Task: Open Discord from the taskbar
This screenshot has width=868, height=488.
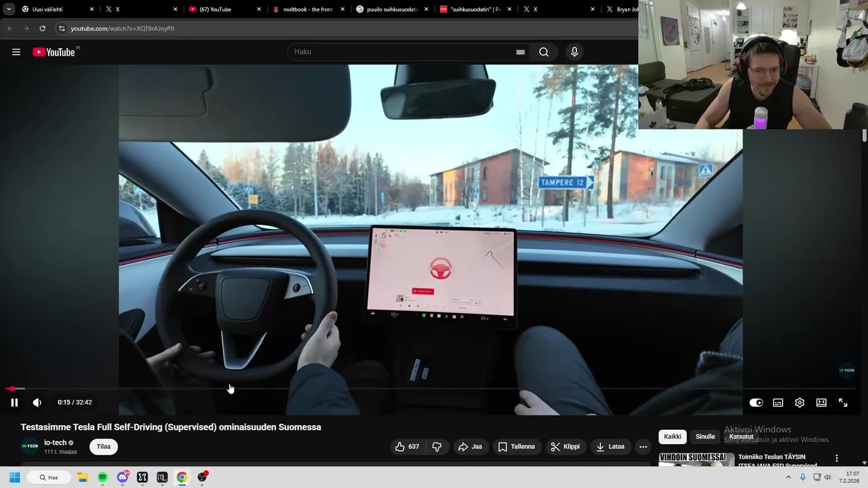Action: (x=122, y=477)
